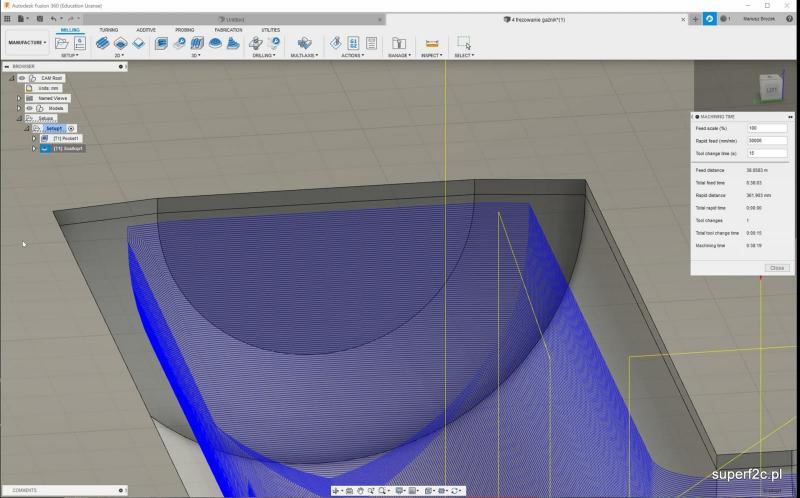Image resolution: width=800 pixels, height=498 pixels.
Task: Click the New Setup folder icon
Action: click(x=63, y=43)
